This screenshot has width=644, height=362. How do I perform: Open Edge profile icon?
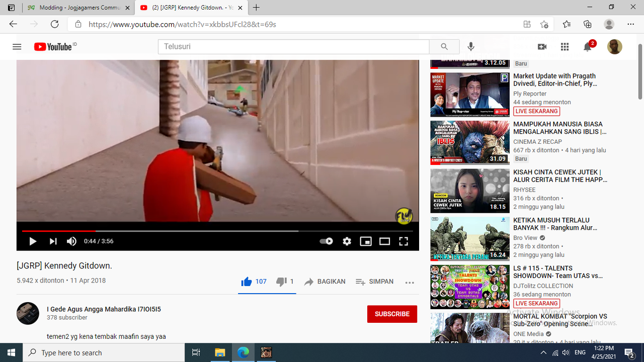pos(609,24)
